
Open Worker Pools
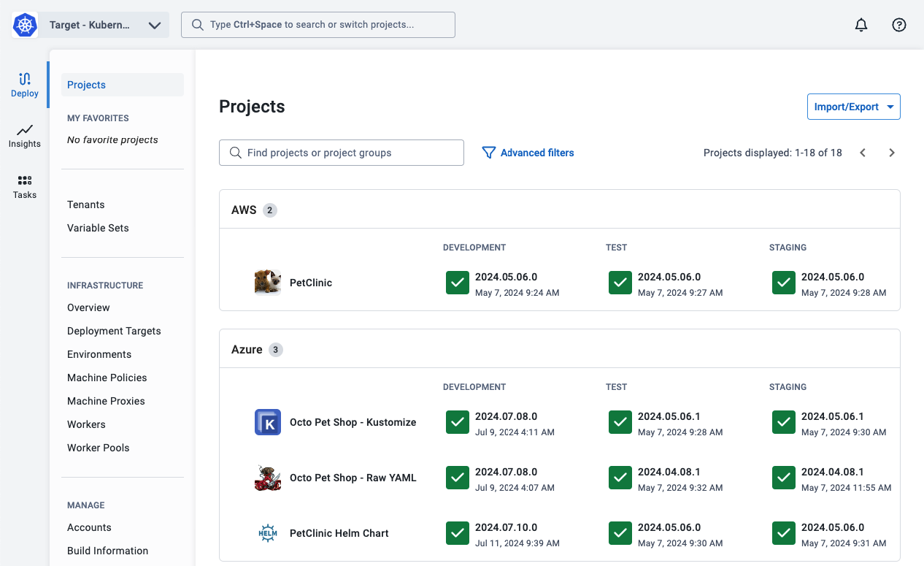tap(98, 448)
